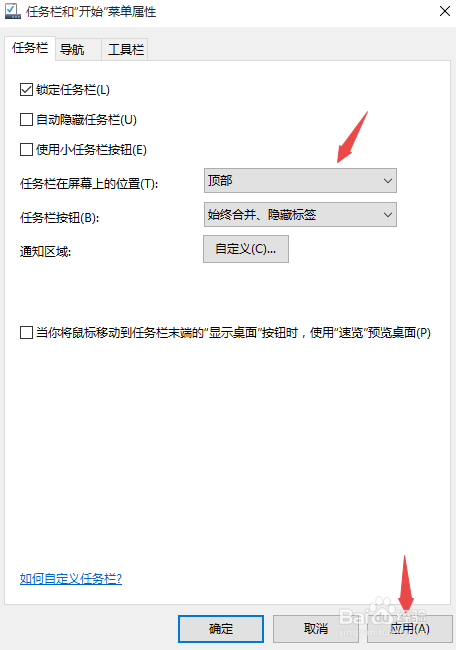
Task: Click the taskbar properties title icon
Action: 12,11
